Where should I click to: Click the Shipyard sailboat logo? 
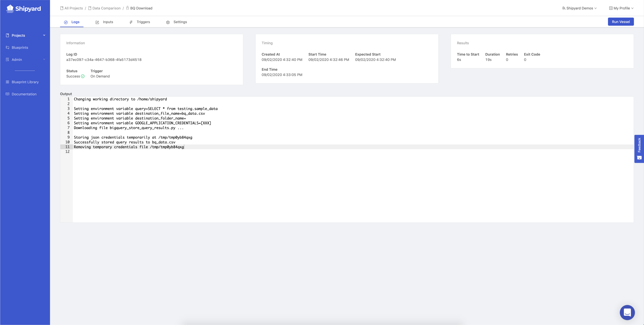(x=10, y=8)
